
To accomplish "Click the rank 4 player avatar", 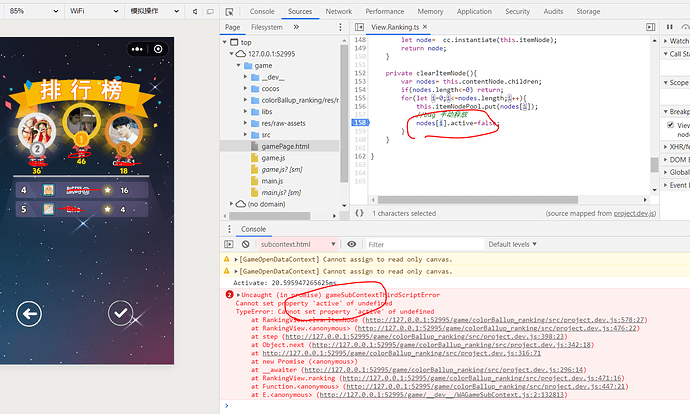I will coord(48,190).
